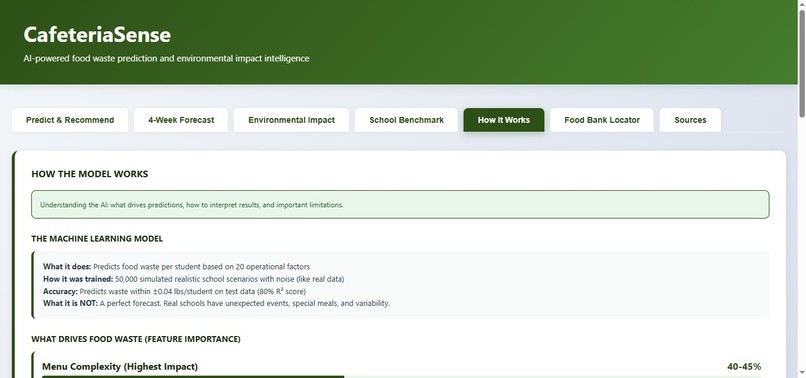
Task: Click the scrollbar up arrow
Action: (801, 4)
